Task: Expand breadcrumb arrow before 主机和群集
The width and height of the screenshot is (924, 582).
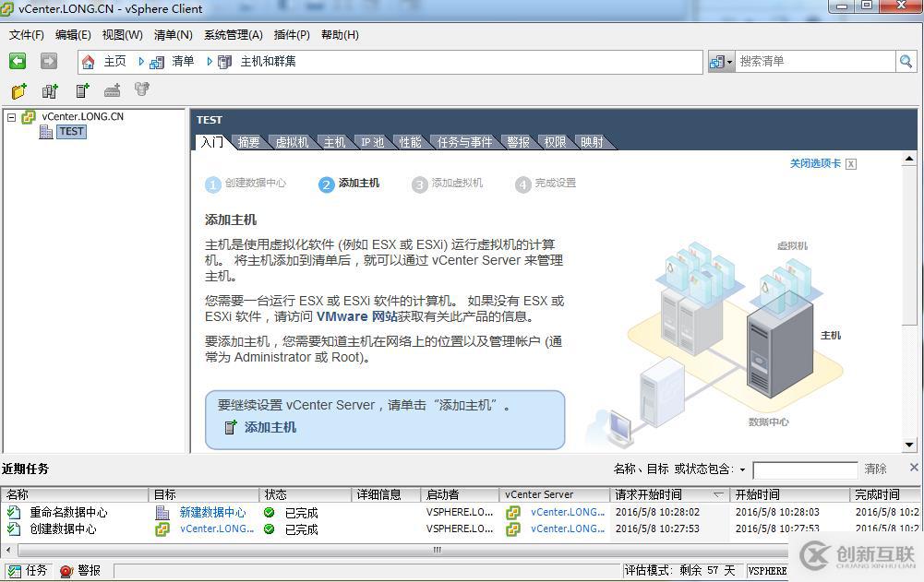Action: 210,61
